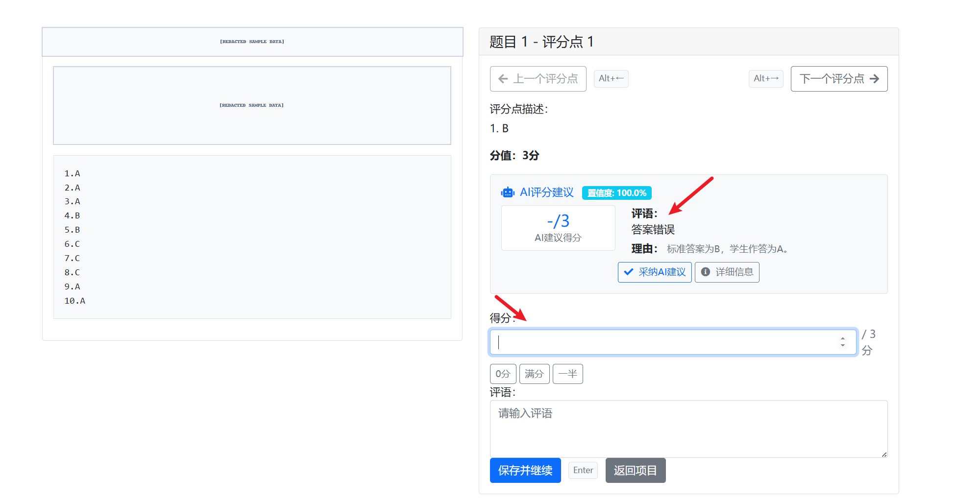Give full marks with 满分 button
Image resolution: width=980 pixels, height=501 pixels.
[x=534, y=374]
